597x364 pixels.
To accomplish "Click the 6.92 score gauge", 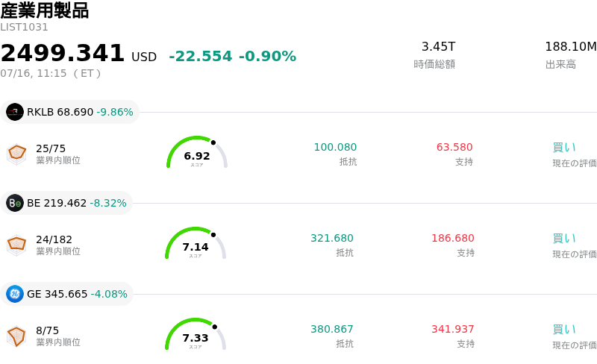I will pos(197,152).
